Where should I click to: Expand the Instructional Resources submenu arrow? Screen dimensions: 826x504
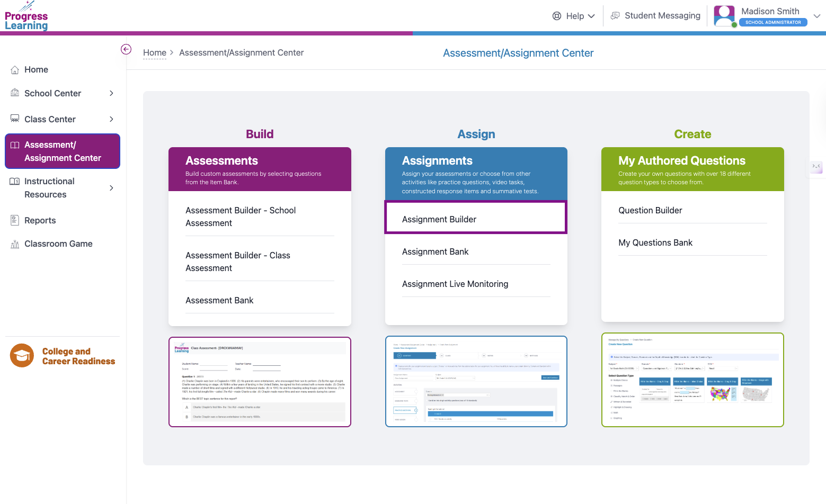(x=111, y=188)
